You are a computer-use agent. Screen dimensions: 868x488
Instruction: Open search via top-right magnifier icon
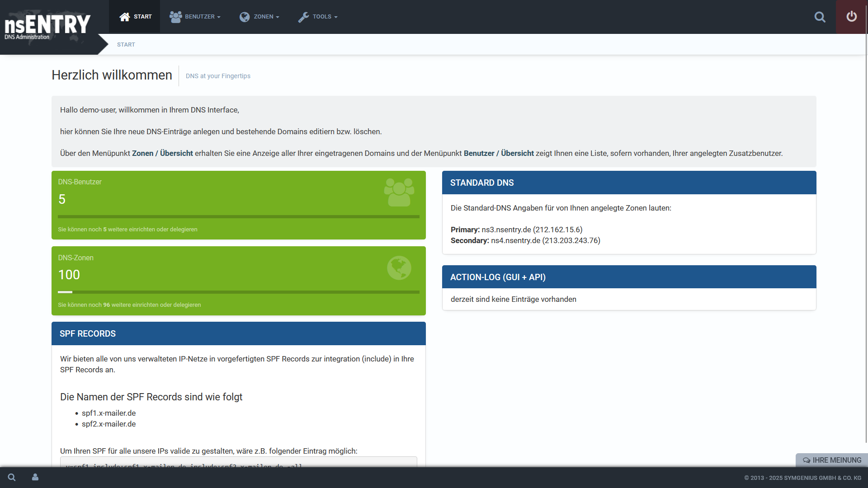[x=820, y=17]
